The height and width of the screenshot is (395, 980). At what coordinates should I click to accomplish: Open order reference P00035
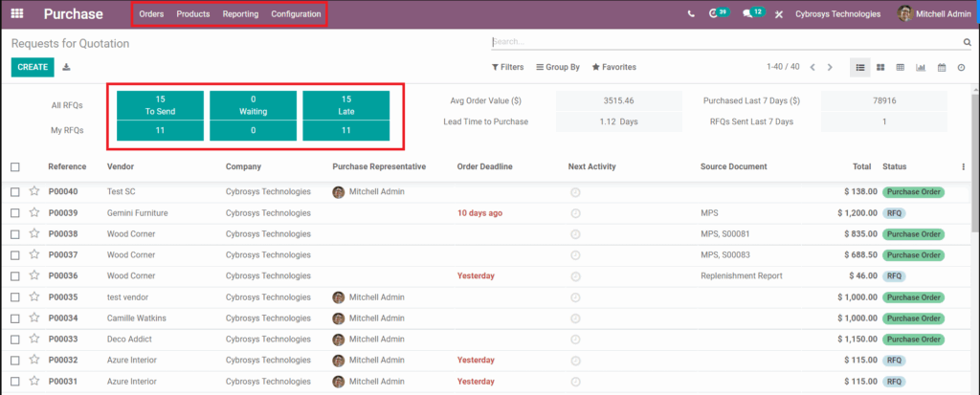(x=63, y=297)
